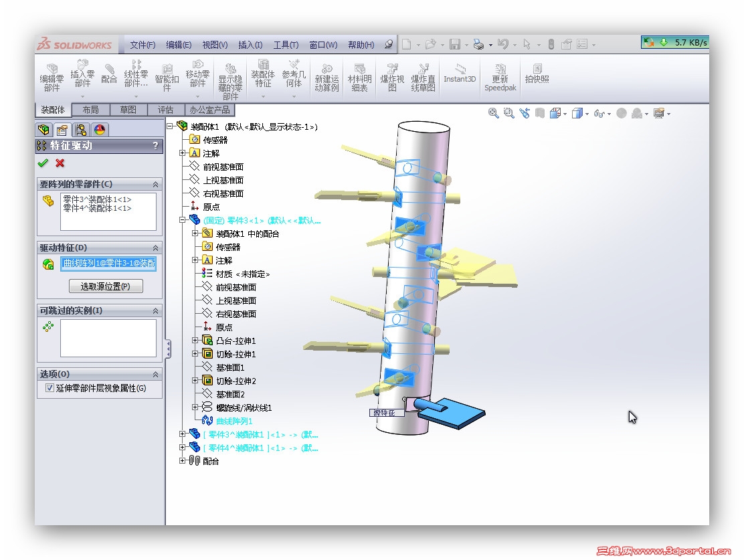Click the 编辑零部件 toolbar icon

[x=52, y=78]
